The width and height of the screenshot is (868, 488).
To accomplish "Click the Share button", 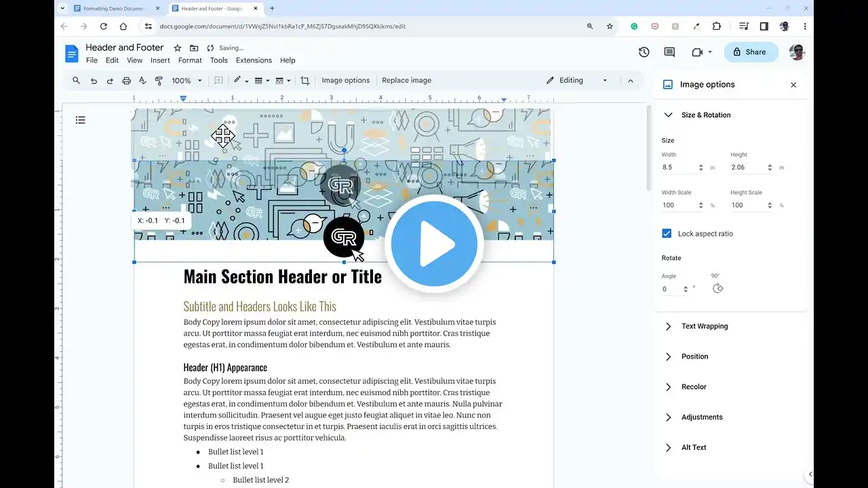I will coord(751,52).
